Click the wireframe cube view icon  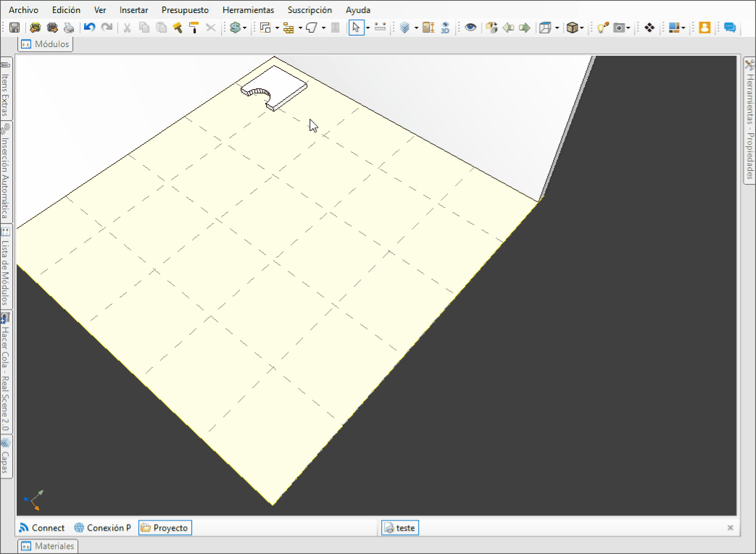pyautogui.click(x=545, y=28)
